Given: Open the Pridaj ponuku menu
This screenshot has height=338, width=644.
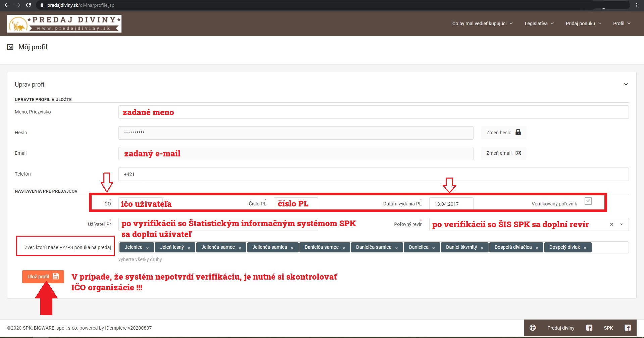Looking at the screenshot, I should click(583, 23).
